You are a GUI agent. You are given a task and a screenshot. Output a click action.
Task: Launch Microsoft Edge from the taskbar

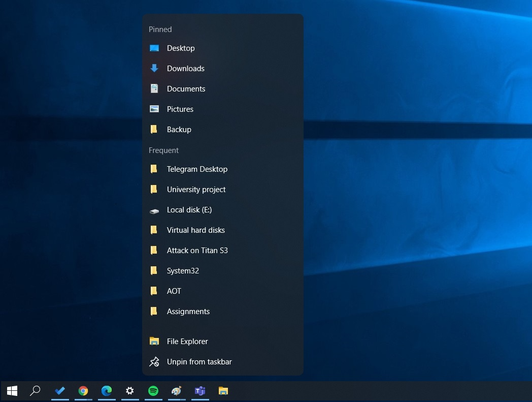[x=107, y=391]
